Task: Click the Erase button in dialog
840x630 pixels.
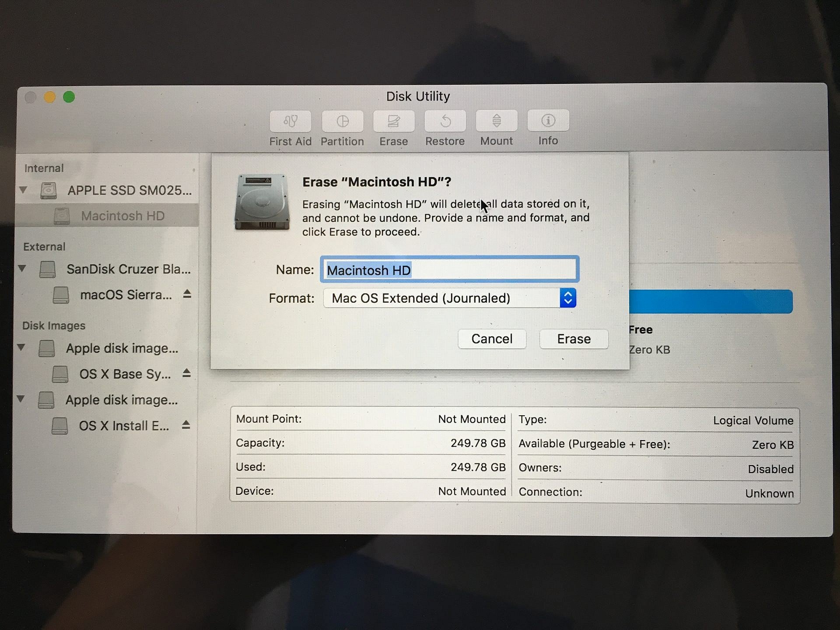Action: click(574, 339)
